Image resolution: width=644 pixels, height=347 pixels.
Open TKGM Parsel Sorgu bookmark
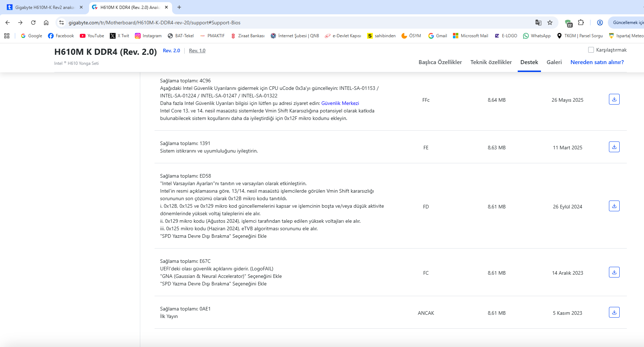click(x=580, y=36)
